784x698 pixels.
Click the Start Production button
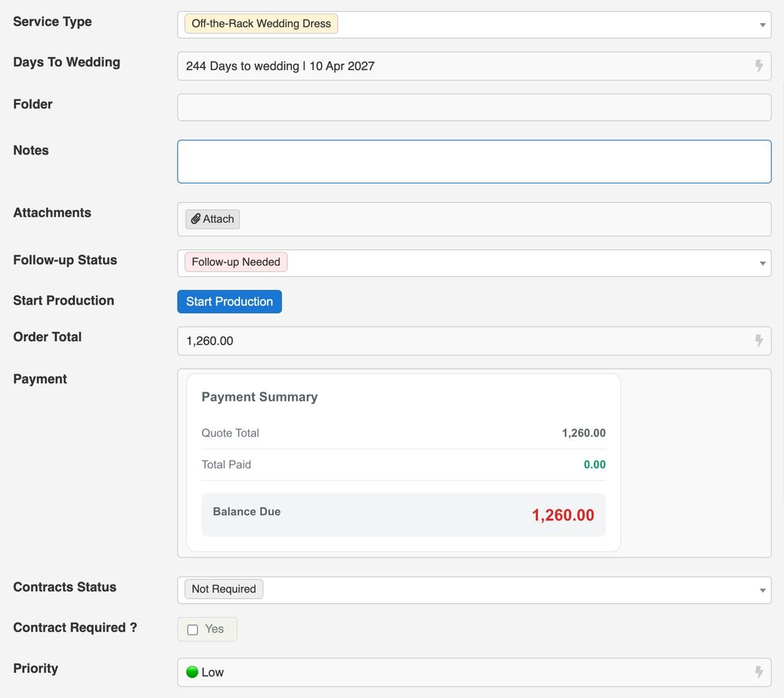tap(230, 302)
